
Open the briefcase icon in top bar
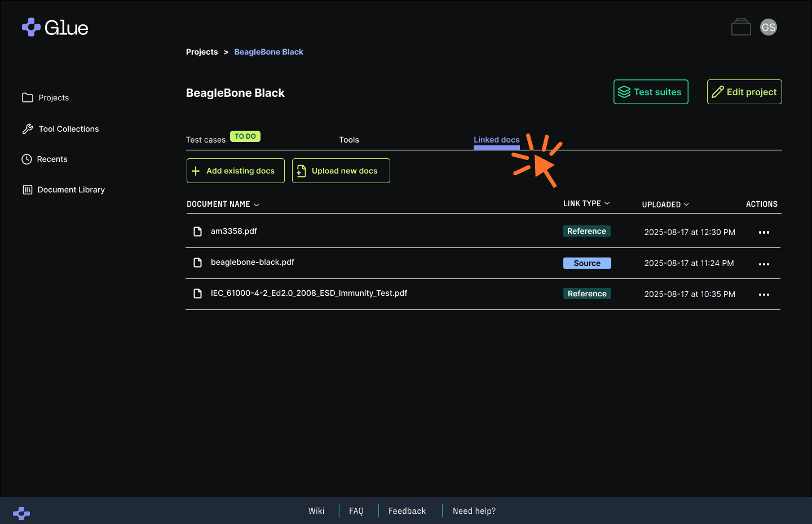pos(741,27)
